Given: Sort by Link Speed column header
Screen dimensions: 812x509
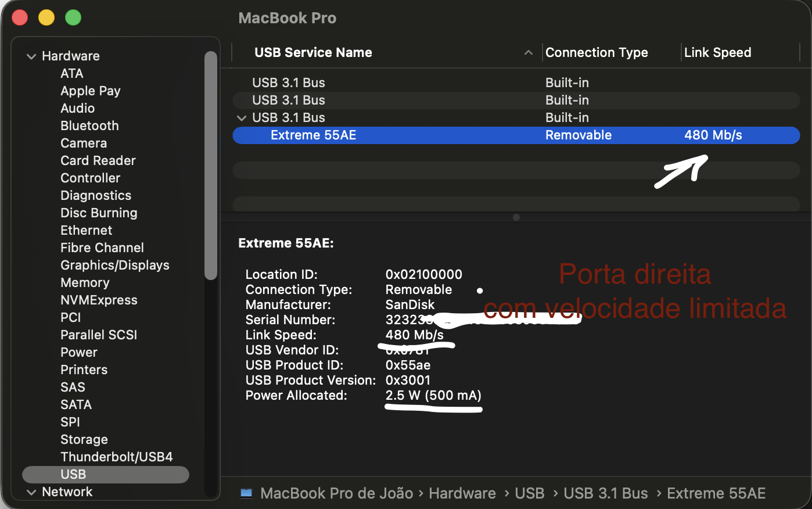Looking at the screenshot, I should pos(718,53).
